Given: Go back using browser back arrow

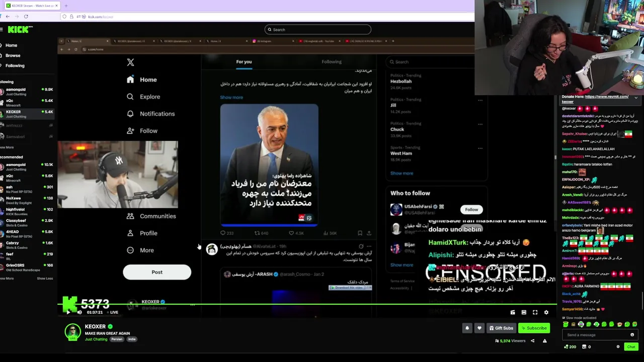Looking at the screenshot, I should pyautogui.click(x=7, y=17).
